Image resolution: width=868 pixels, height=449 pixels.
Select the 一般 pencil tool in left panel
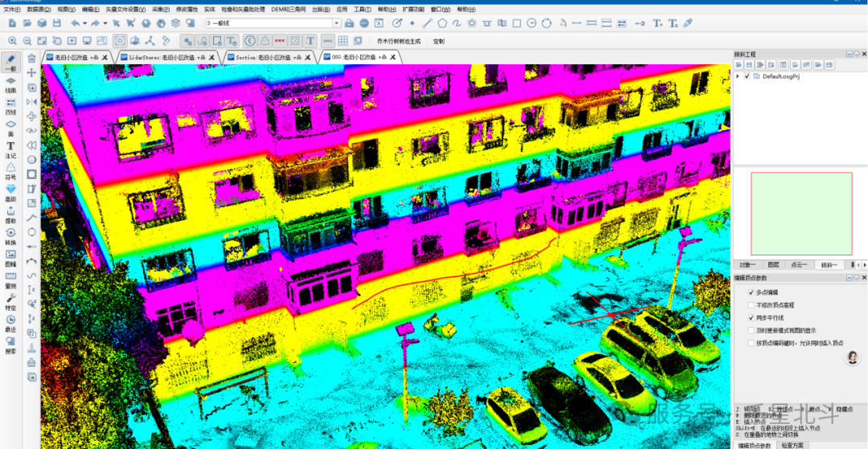point(10,63)
